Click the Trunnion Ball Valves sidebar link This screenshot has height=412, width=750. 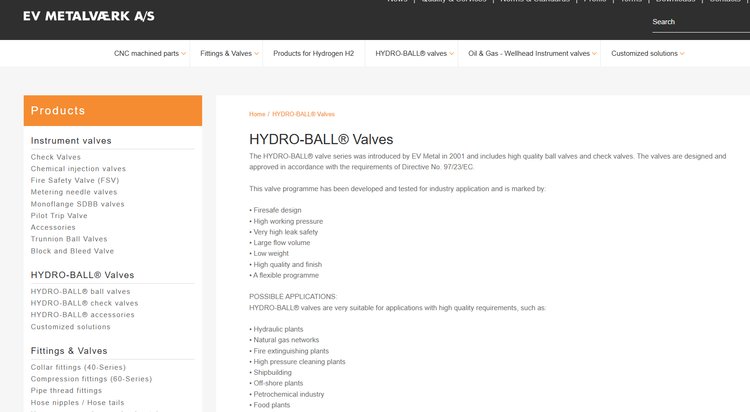coord(69,239)
